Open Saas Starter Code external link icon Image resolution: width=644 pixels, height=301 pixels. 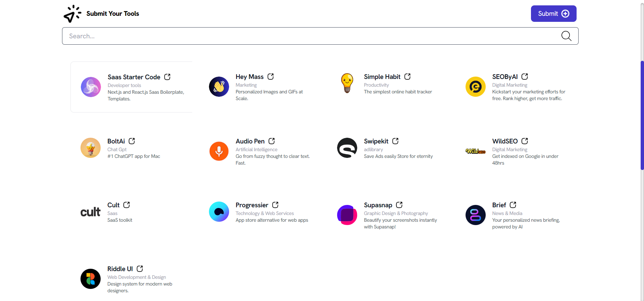click(x=167, y=77)
